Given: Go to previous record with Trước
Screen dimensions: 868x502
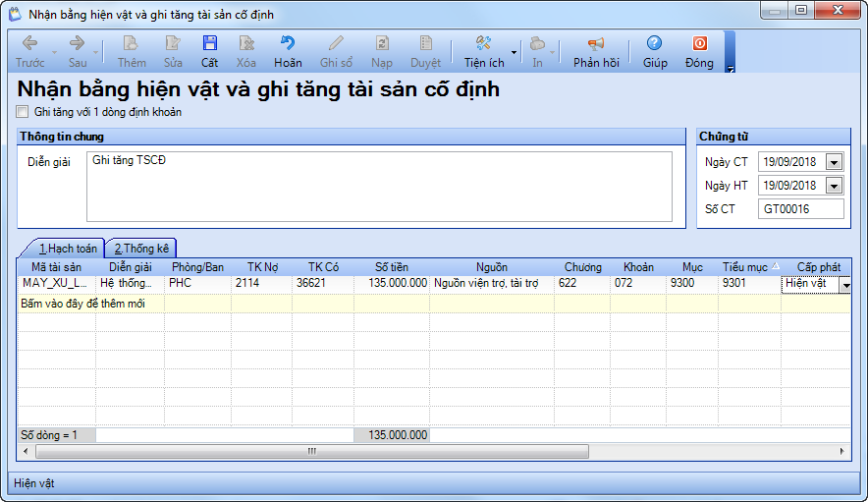Looking at the screenshot, I should tap(29, 51).
